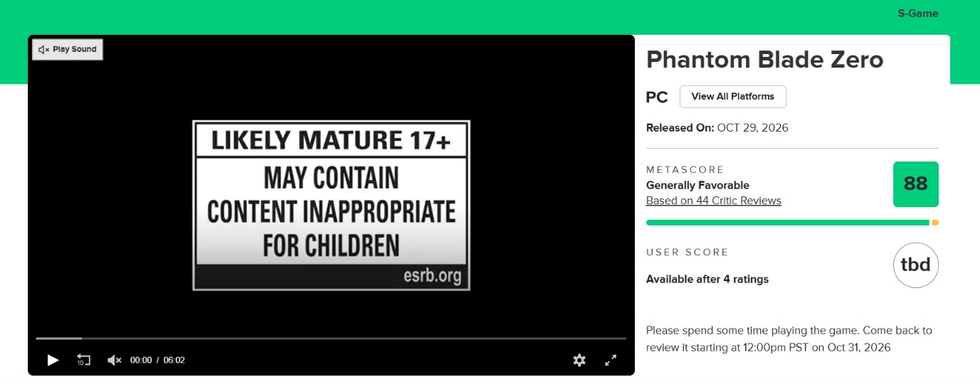The image size is (980, 382).
Task: Click the green 88 Metascore badge
Action: pyautogui.click(x=916, y=184)
